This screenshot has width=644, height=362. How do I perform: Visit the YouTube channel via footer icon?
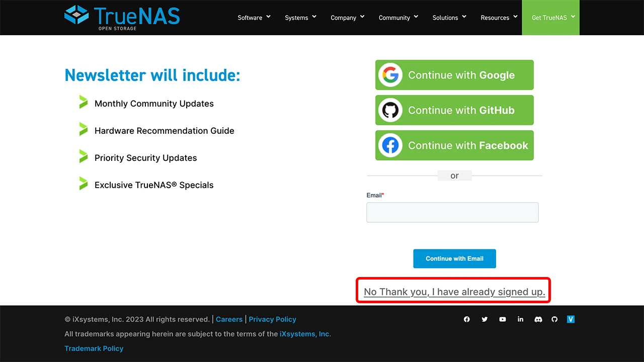[503, 319]
